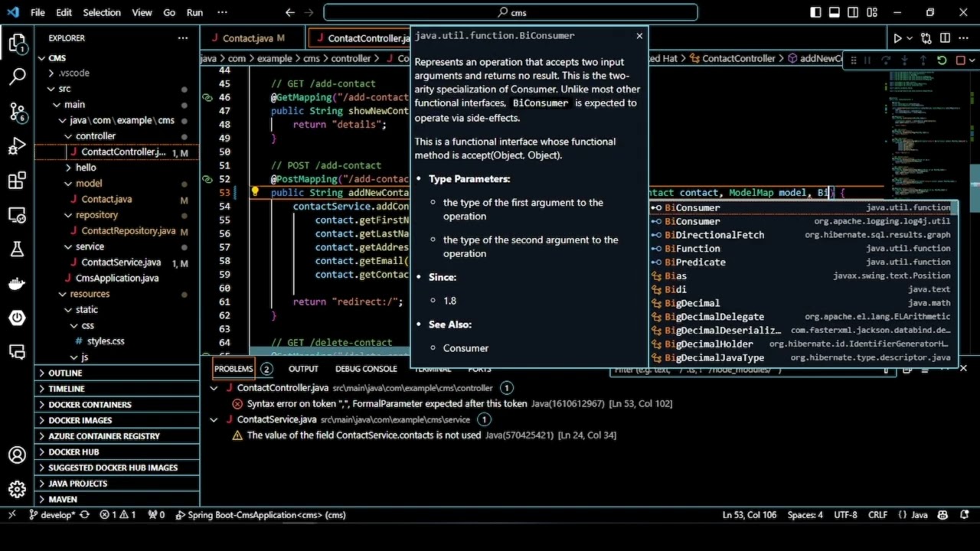Toggle the secondary side bar layout

853,12
